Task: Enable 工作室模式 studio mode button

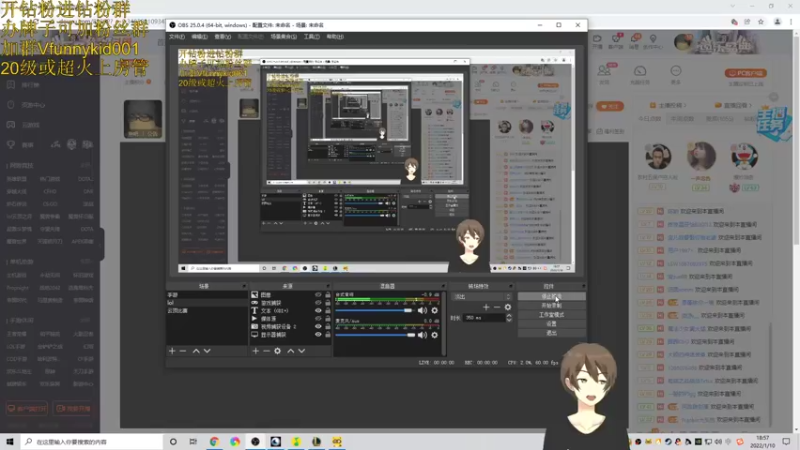Action: click(552, 315)
